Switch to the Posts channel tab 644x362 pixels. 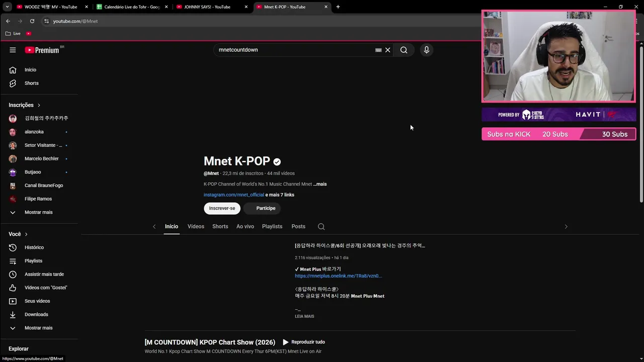pos(298,227)
